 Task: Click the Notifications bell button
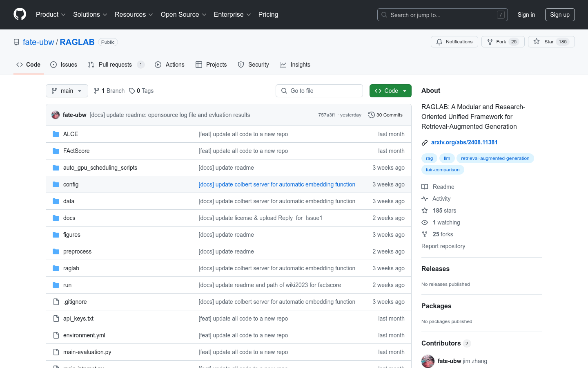point(454,42)
